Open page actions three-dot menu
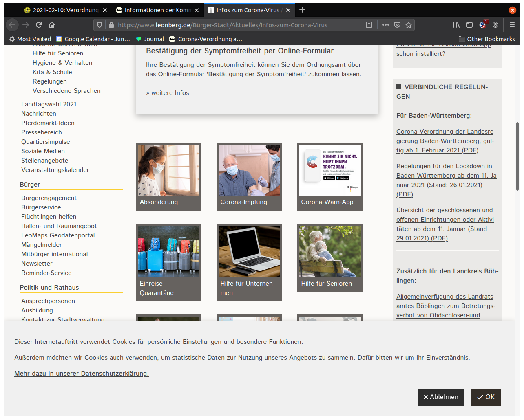The width and height of the screenshot is (524, 420). [x=386, y=25]
